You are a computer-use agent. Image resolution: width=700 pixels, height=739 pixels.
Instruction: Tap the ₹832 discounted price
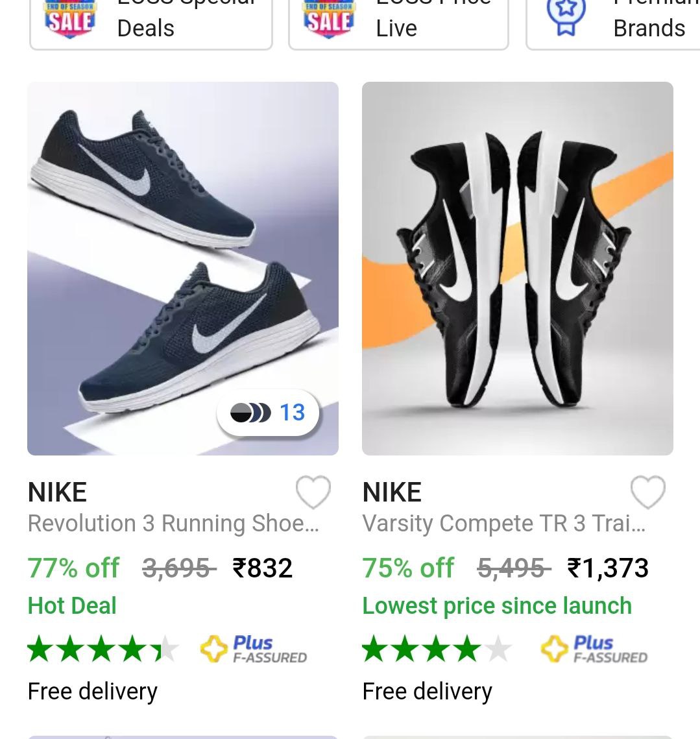point(263,568)
